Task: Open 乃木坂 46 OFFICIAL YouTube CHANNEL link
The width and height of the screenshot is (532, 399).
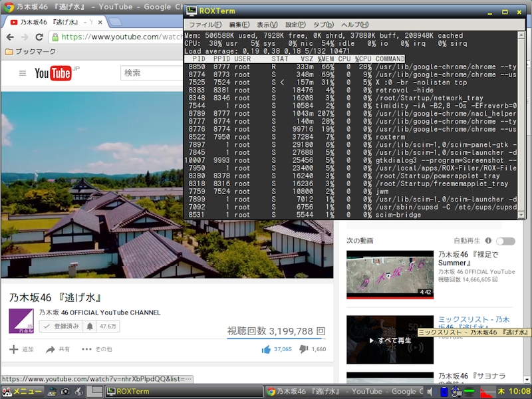Action: click(x=99, y=313)
